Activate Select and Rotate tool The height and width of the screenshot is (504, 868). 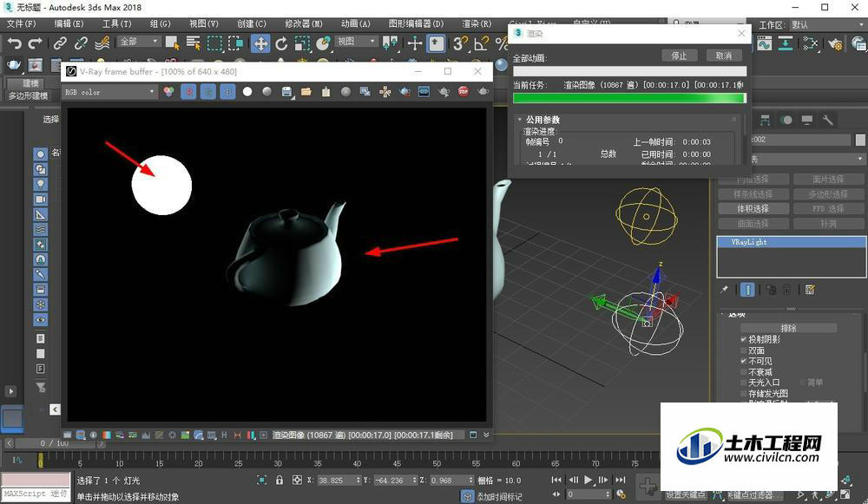[x=282, y=43]
